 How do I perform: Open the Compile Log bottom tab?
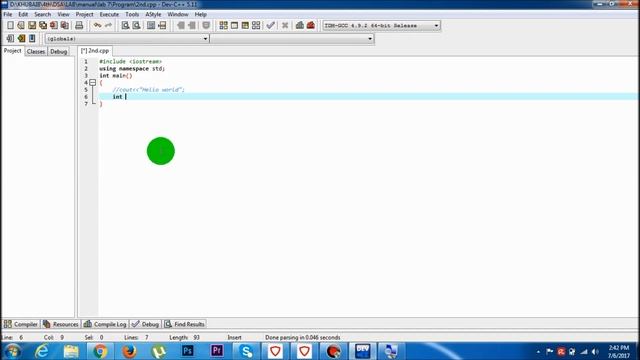point(105,324)
